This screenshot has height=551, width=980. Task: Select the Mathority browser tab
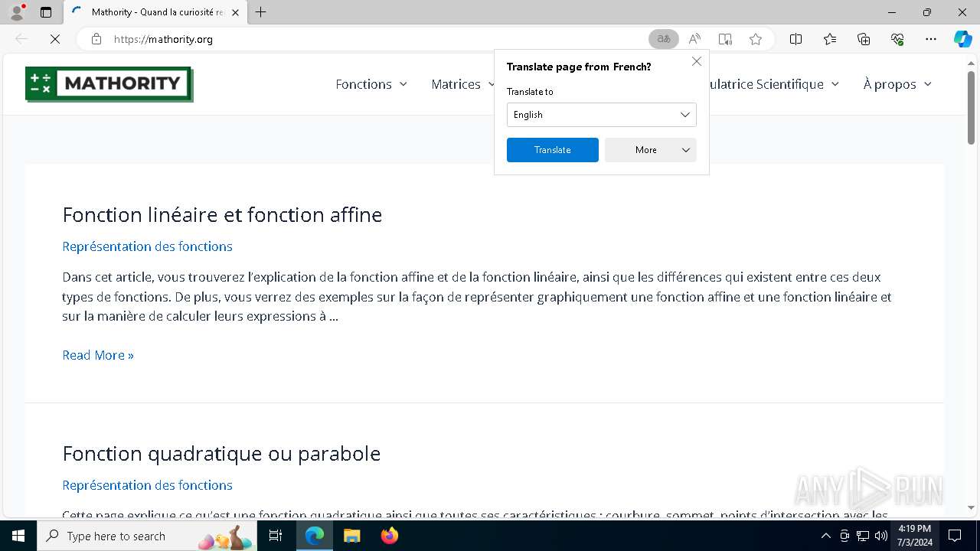(x=155, y=12)
